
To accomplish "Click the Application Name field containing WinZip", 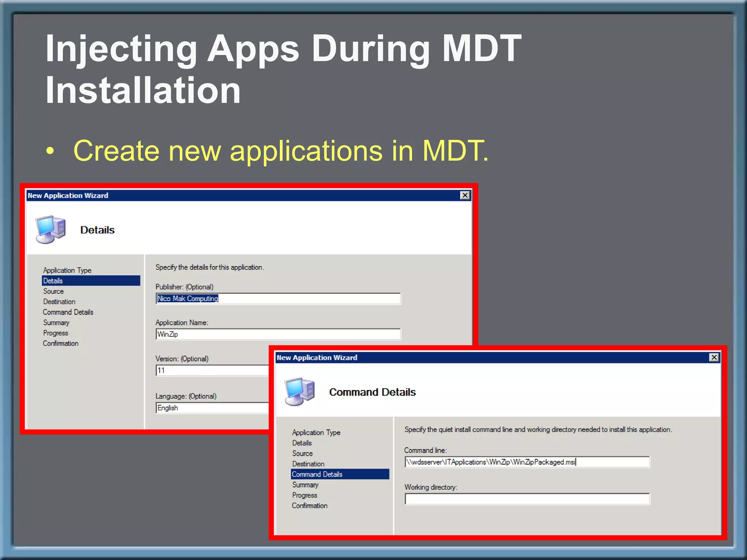I will (x=278, y=334).
